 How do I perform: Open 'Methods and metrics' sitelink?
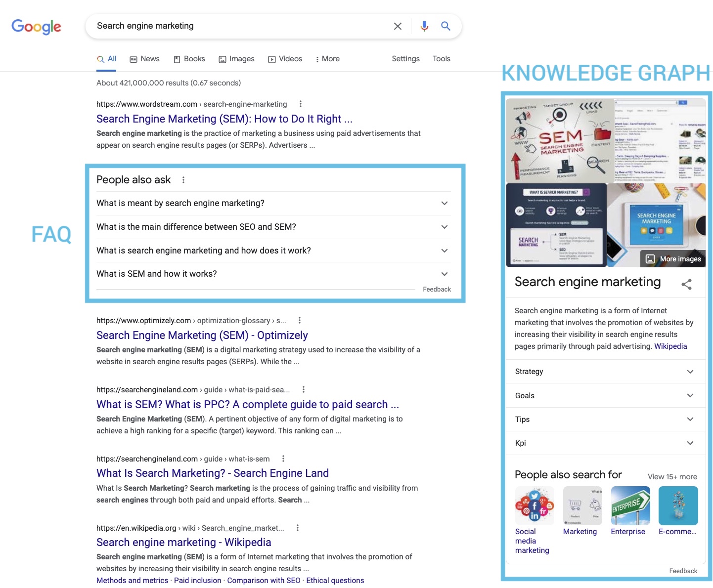click(x=133, y=581)
